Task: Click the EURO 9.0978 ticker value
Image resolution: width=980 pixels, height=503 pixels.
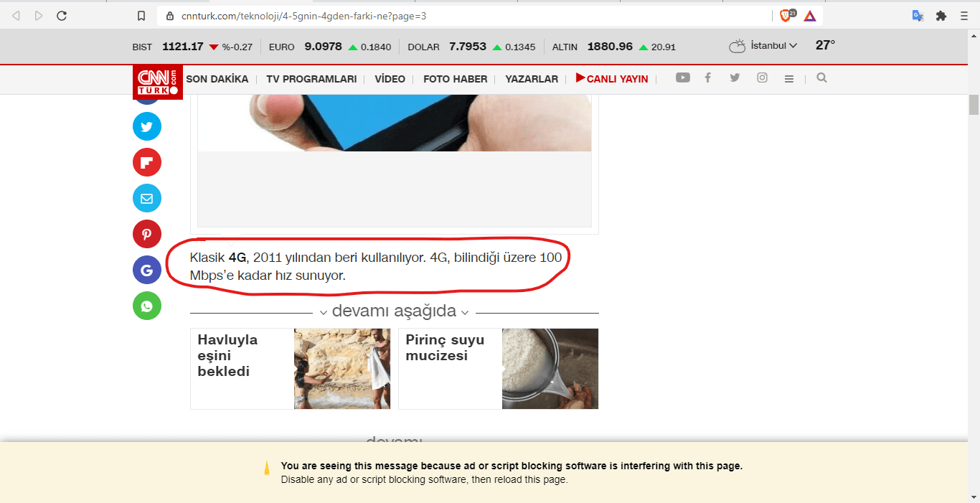Action: (323, 47)
